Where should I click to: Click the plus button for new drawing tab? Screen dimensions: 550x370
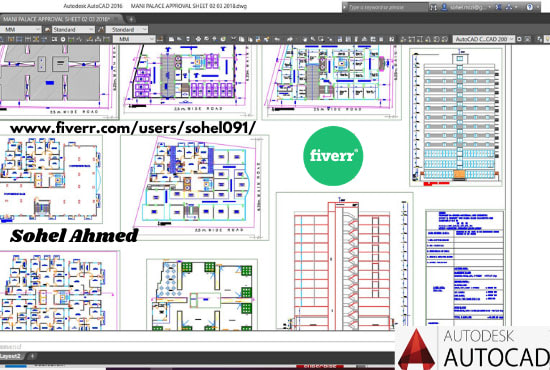coord(131,19)
